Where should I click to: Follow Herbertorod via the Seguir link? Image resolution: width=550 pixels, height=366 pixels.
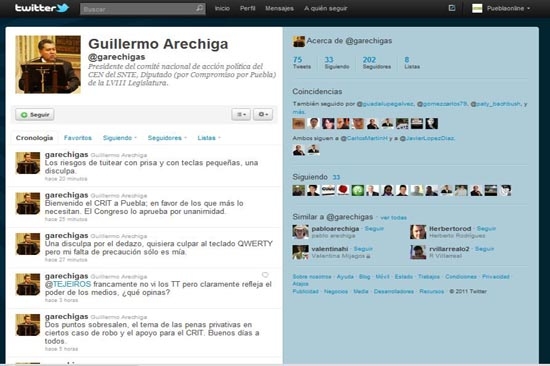pyautogui.click(x=486, y=228)
